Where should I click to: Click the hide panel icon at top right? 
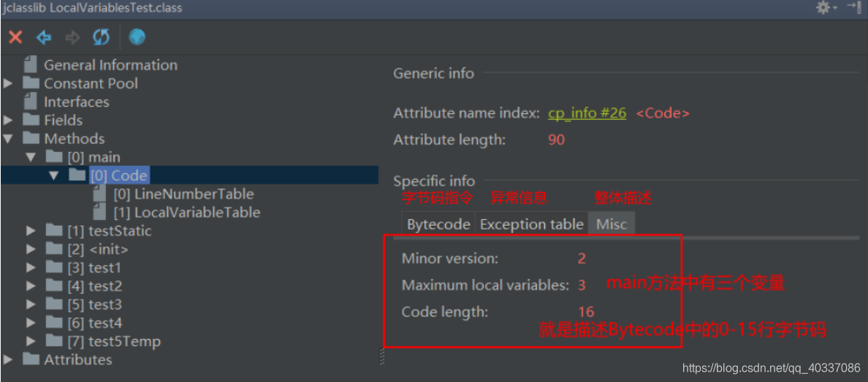click(x=855, y=7)
